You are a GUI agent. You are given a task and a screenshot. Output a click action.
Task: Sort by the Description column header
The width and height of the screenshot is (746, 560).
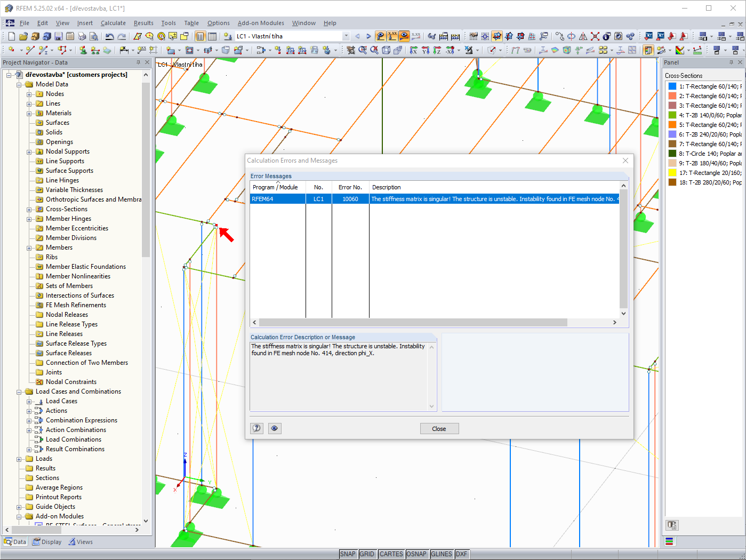(494, 187)
